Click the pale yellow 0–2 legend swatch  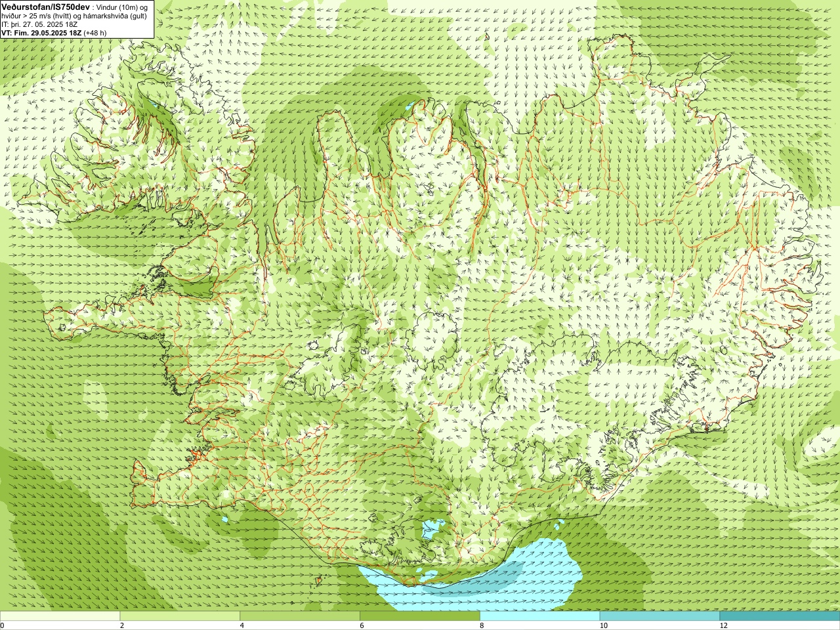[x=60, y=616]
